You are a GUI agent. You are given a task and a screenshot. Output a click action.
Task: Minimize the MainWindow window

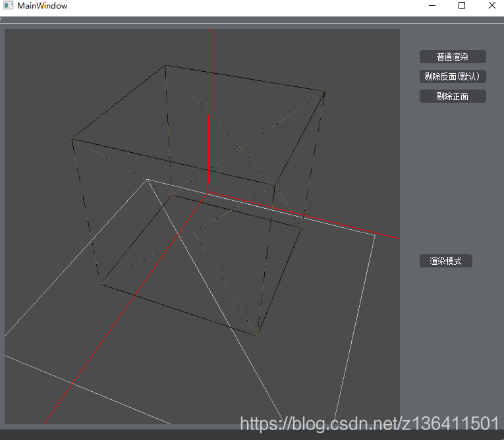[x=432, y=5]
